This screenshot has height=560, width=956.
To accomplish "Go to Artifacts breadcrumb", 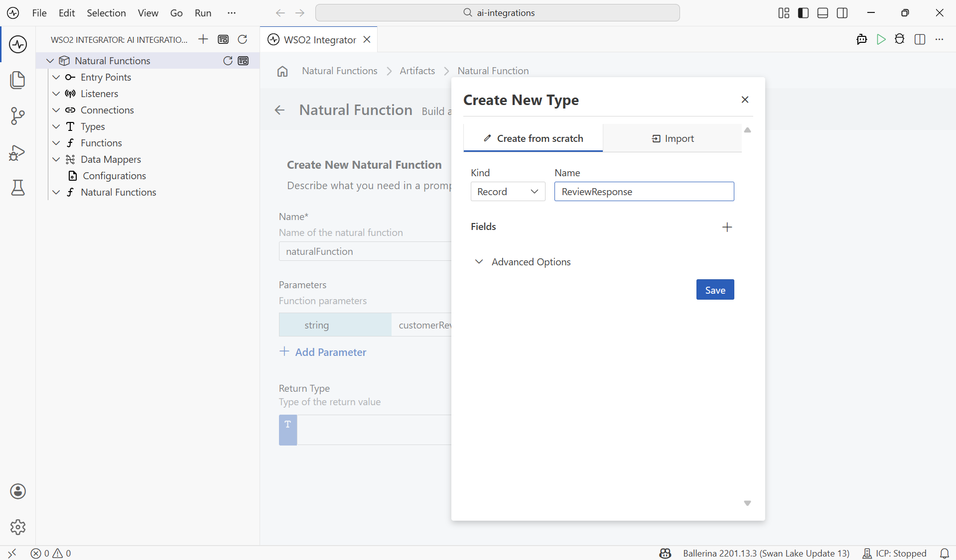I will pyautogui.click(x=417, y=71).
